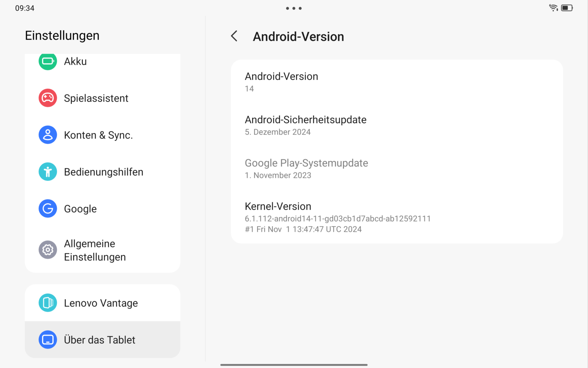Image resolution: width=588 pixels, height=368 pixels.
Task: Tap the Wi-Fi status icon
Action: [x=553, y=8]
